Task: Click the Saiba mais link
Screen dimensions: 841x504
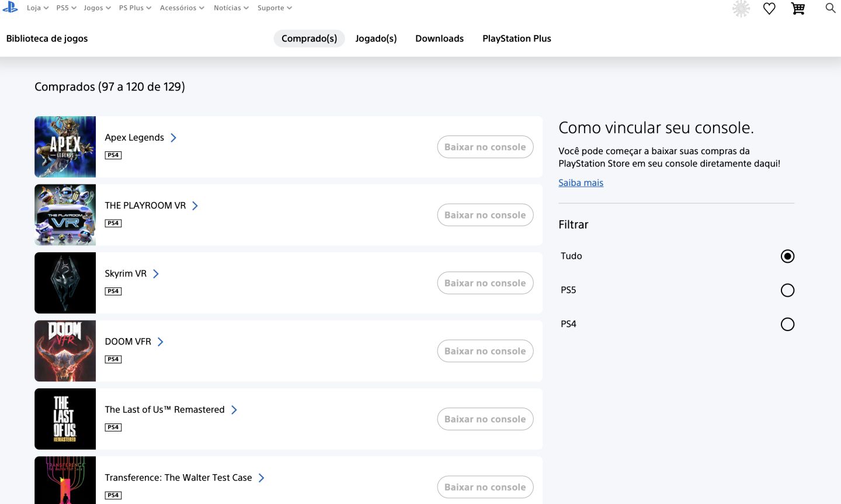Action: click(x=581, y=183)
